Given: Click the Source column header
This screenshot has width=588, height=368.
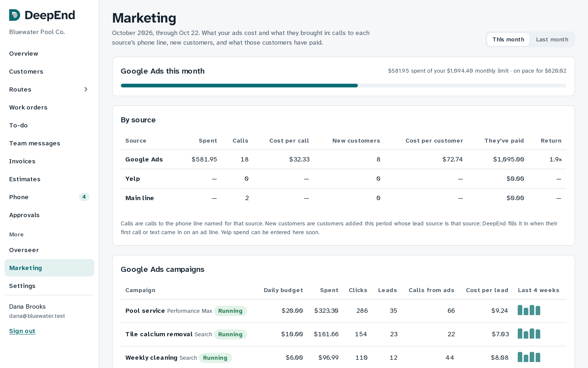Looking at the screenshot, I should pyautogui.click(x=136, y=141).
